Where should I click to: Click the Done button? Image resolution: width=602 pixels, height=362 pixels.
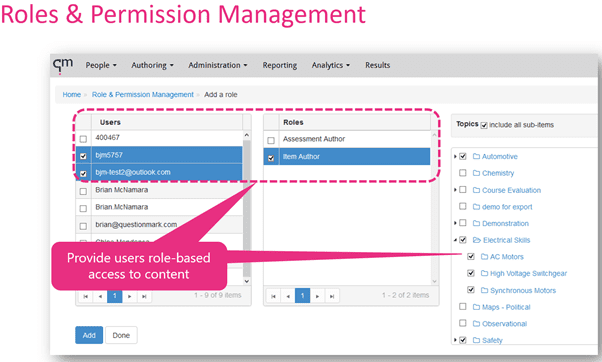tap(121, 335)
